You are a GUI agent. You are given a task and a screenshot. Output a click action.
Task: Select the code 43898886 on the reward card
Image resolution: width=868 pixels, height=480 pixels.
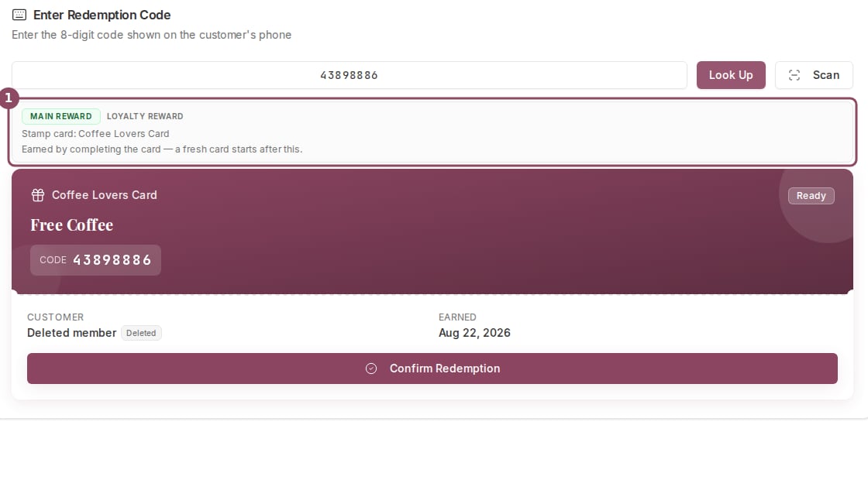(112, 260)
